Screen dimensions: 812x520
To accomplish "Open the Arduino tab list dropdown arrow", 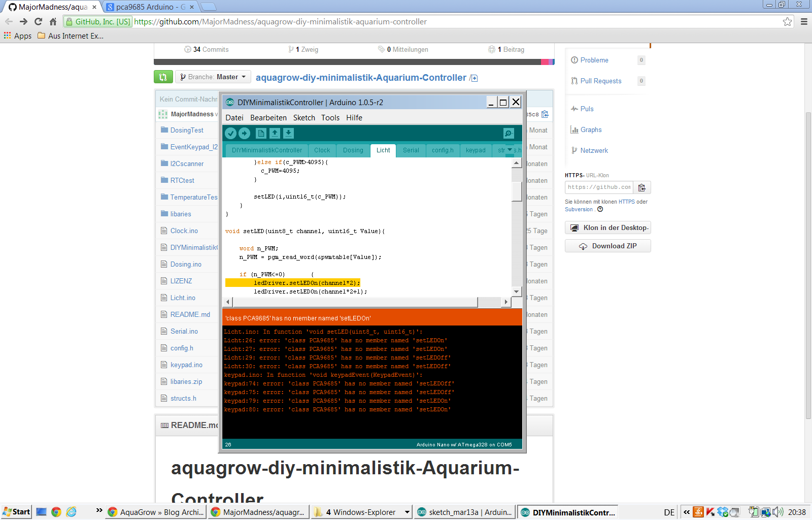I will pos(510,150).
